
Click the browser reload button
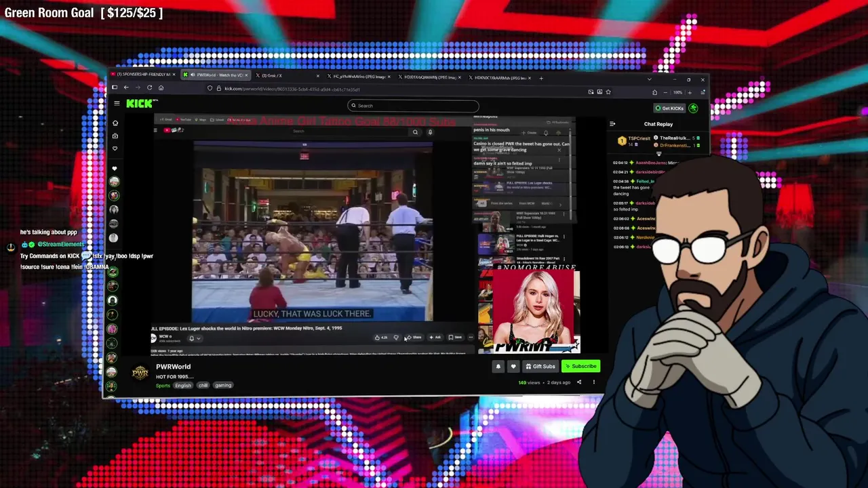coord(149,87)
